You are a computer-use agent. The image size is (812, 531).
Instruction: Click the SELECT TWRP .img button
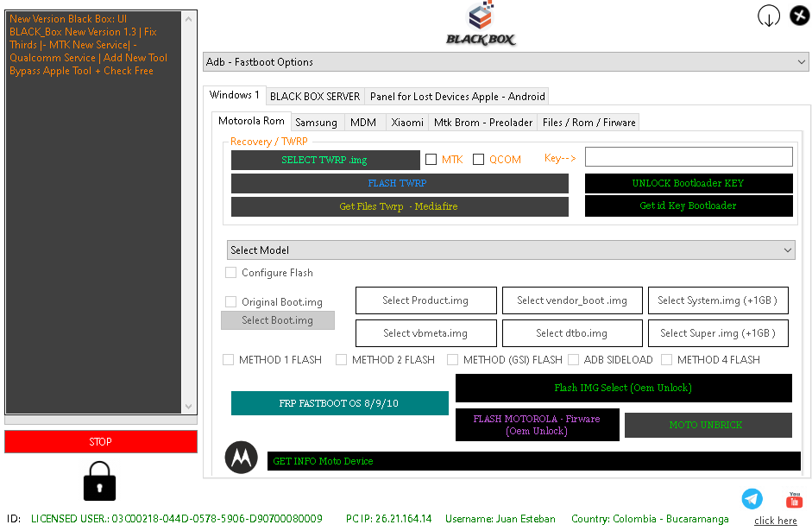pos(325,160)
